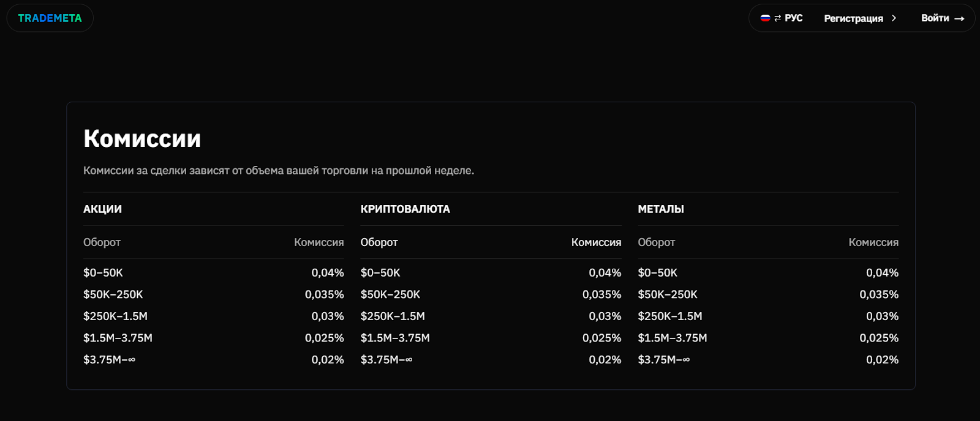Select $0–50K row in МЕТАЛЫ table
Screen dimensions: 980x421
click(x=768, y=273)
